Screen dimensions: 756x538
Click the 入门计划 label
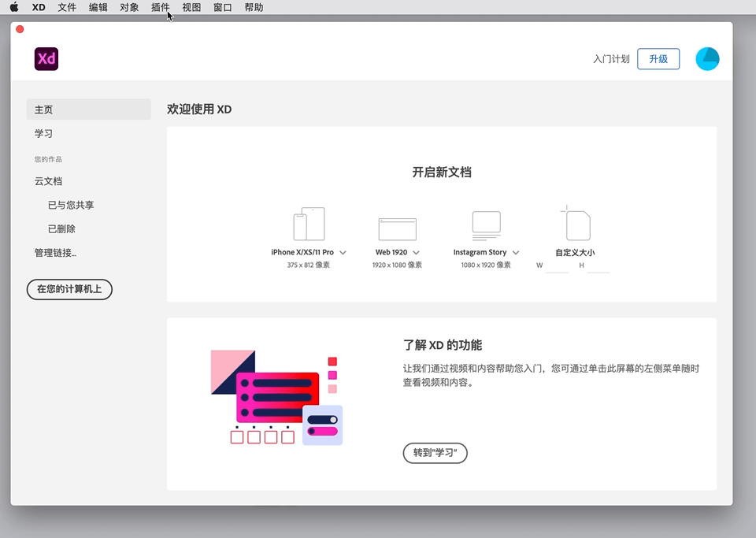611,59
